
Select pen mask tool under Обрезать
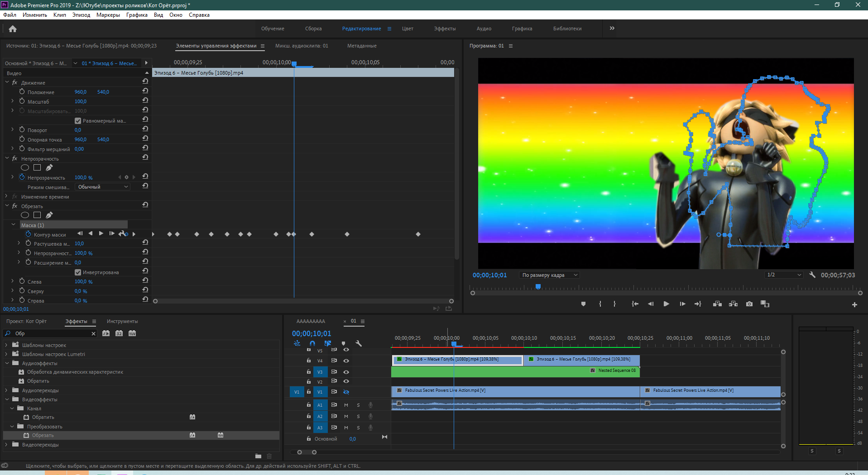coord(49,215)
